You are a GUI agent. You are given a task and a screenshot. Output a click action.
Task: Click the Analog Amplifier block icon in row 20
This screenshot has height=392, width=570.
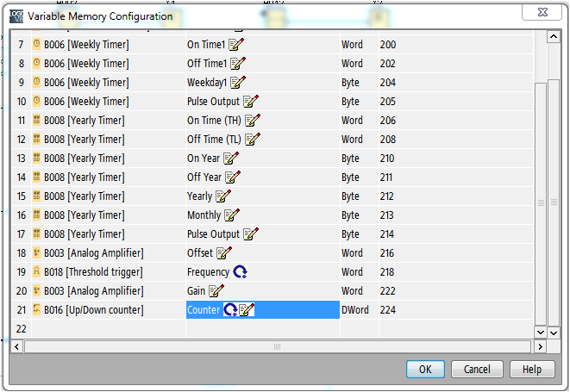pyautogui.click(x=36, y=290)
